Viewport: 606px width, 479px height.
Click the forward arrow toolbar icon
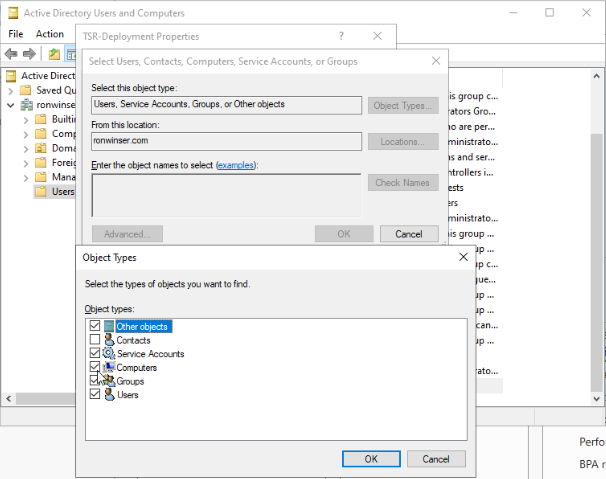[x=30, y=54]
